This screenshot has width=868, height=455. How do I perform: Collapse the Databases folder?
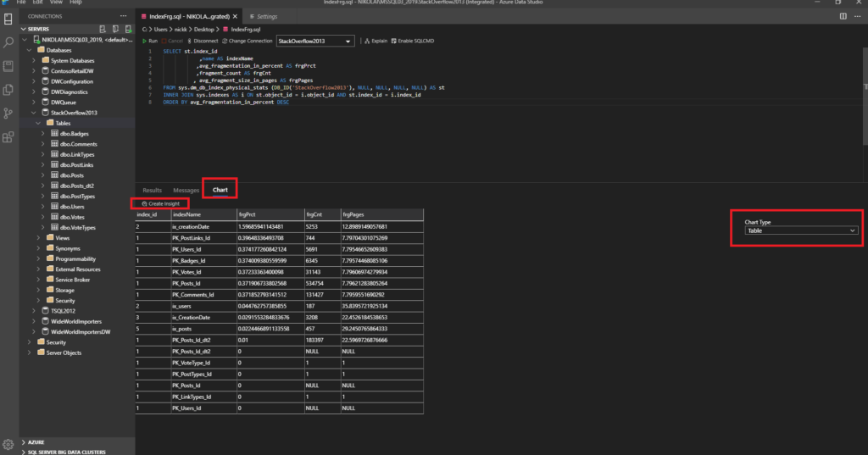pyautogui.click(x=30, y=50)
